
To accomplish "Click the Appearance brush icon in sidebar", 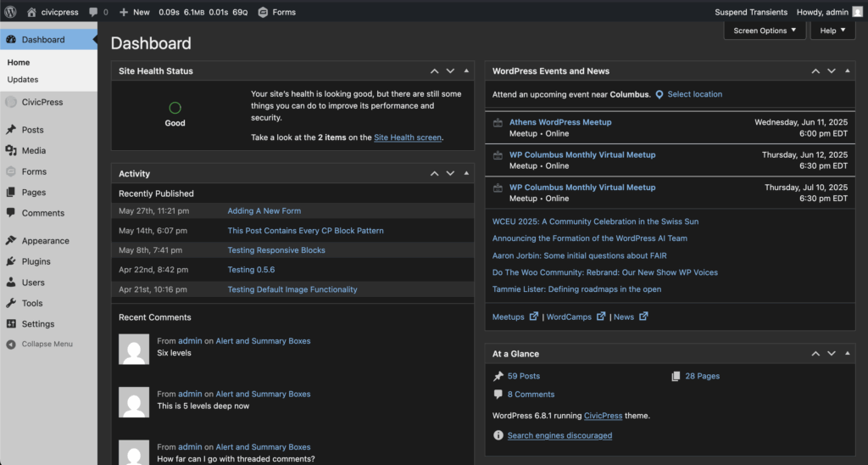I will (x=11, y=240).
